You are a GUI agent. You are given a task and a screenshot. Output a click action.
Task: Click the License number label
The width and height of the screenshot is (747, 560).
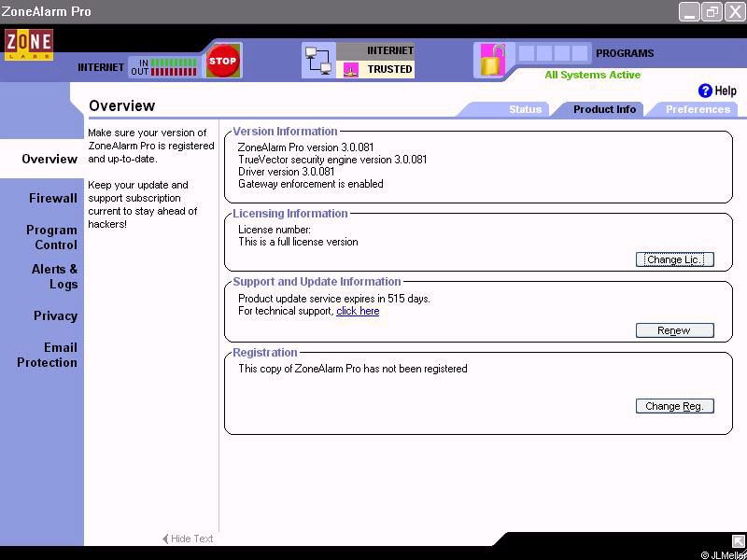(275, 230)
